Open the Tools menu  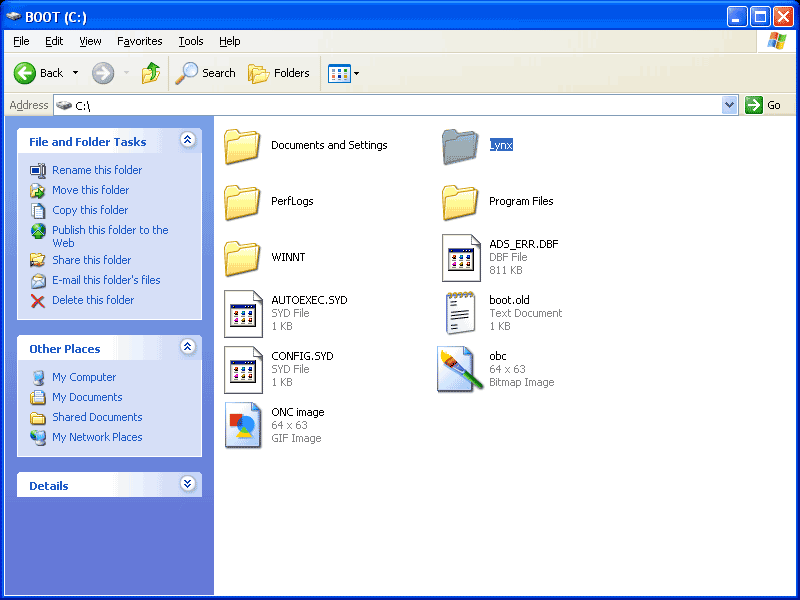point(190,41)
